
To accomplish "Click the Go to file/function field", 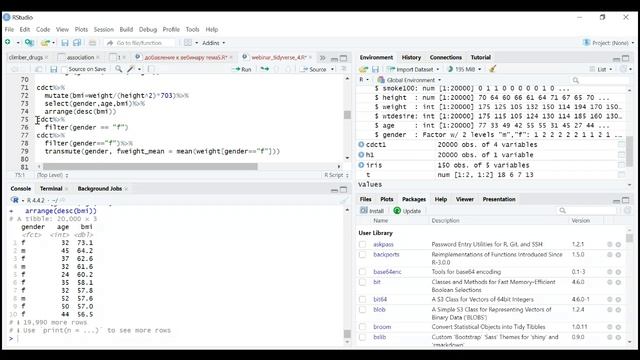I will tap(139, 43).
